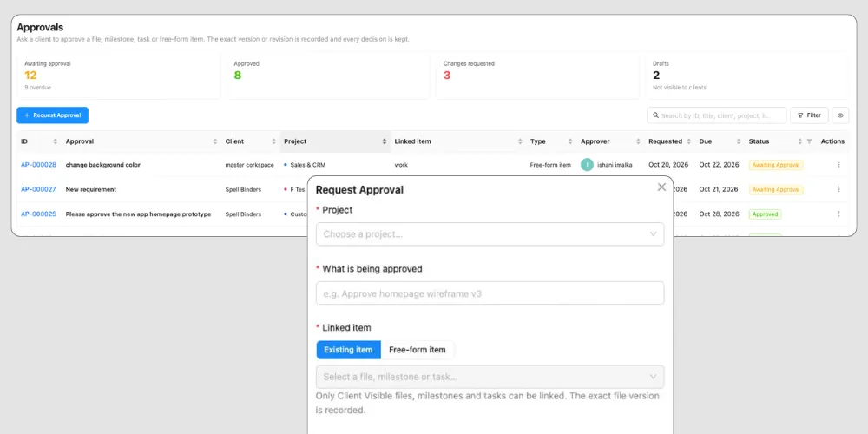Sort by Requested column

coord(688,141)
